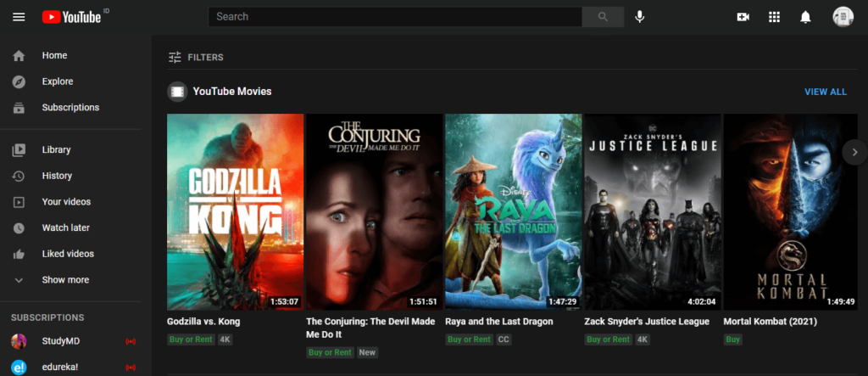Click Buy or Rent under Godzilla vs. Kong

point(191,340)
